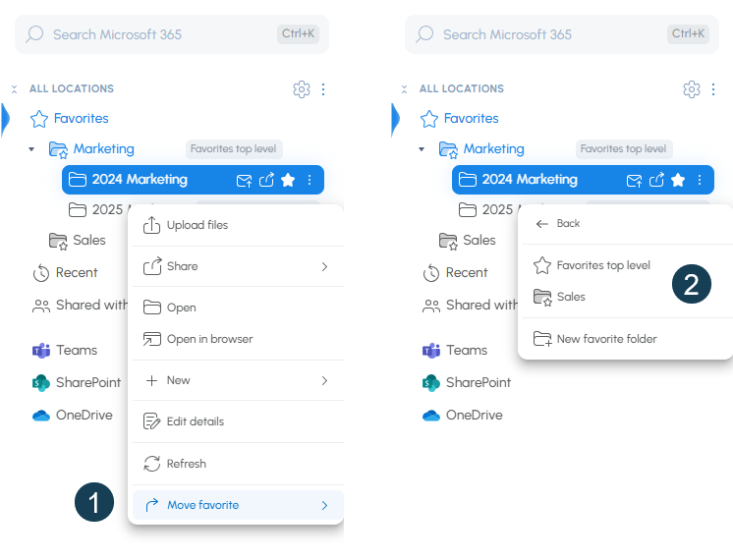Select 2025 folder in left pane
The width and height of the screenshot is (733, 560).
pos(96,210)
